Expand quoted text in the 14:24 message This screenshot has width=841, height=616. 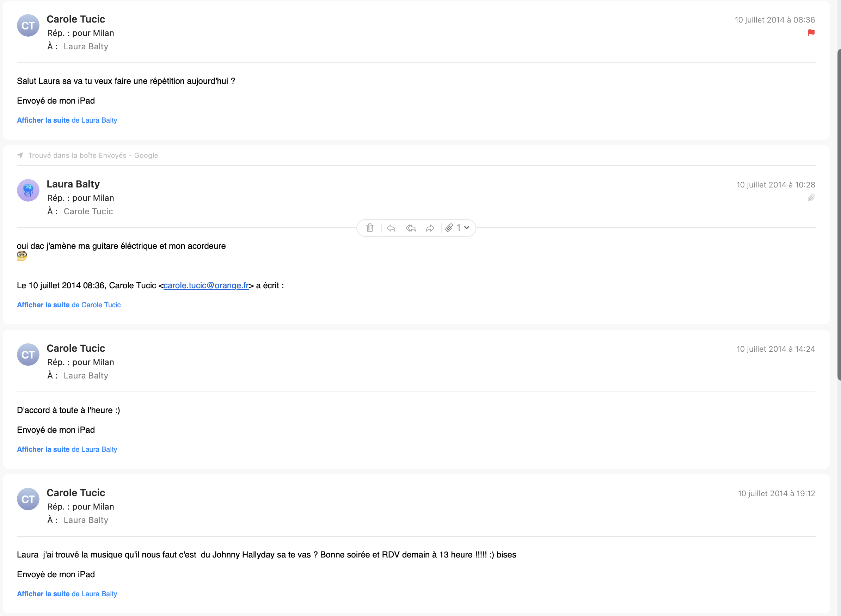[x=67, y=449]
